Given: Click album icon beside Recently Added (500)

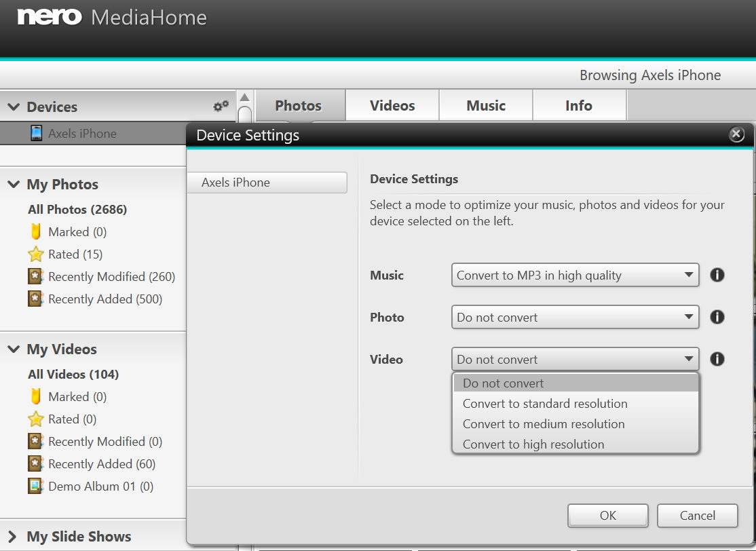Looking at the screenshot, I should (x=36, y=299).
